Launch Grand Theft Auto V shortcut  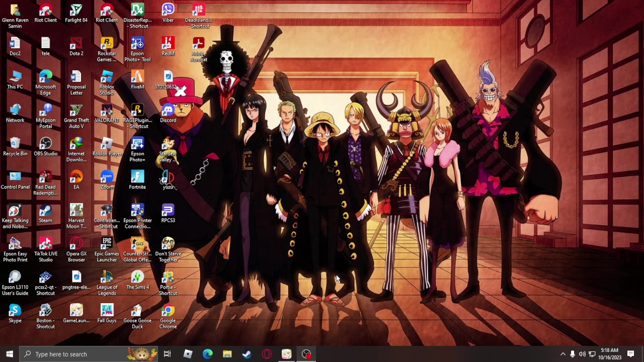(76, 116)
